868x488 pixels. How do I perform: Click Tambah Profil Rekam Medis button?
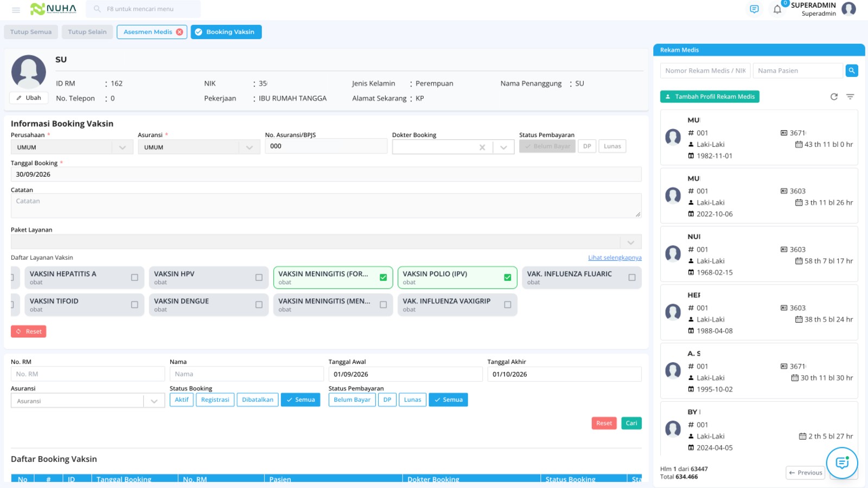(x=710, y=97)
